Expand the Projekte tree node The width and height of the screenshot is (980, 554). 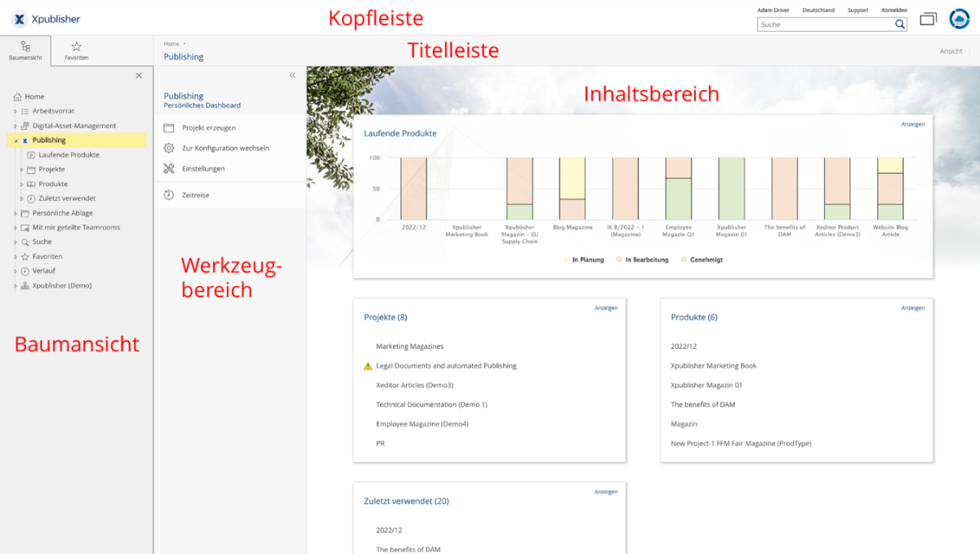pyautogui.click(x=21, y=169)
